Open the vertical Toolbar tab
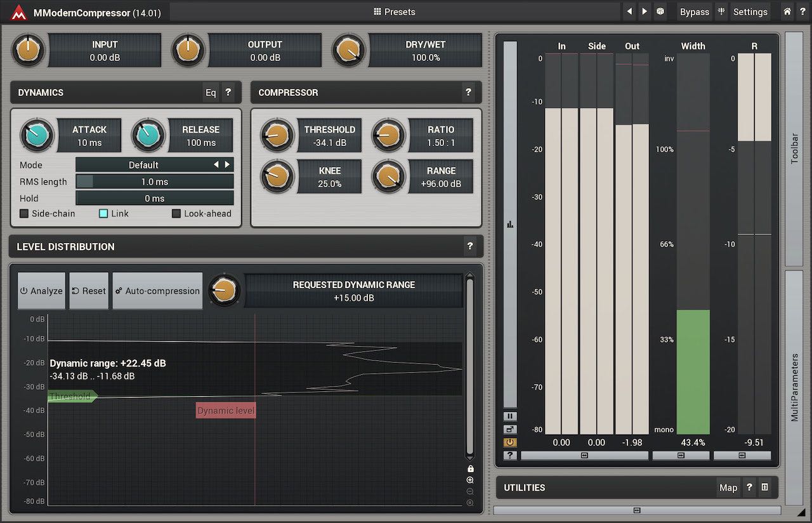812x523 pixels. [794, 149]
